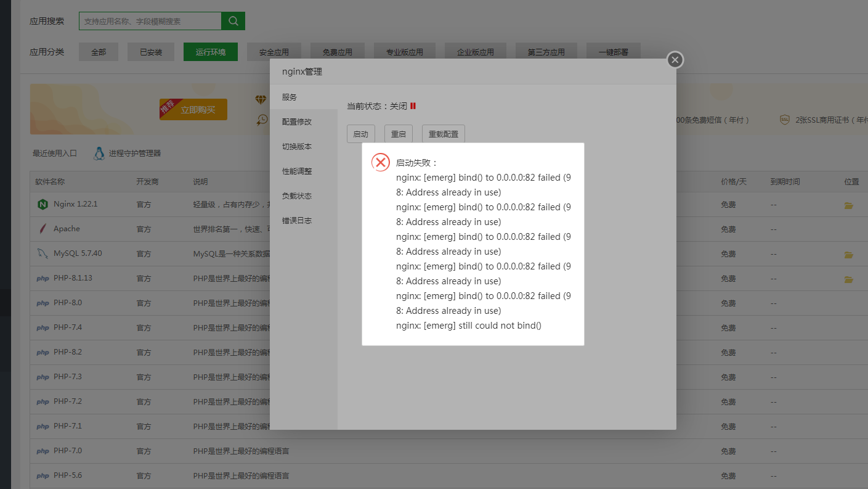The height and width of the screenshot is (489, 868).
Task: Click the MySQL 5.7.40 dolphin icon
Action: click(43, 253)
